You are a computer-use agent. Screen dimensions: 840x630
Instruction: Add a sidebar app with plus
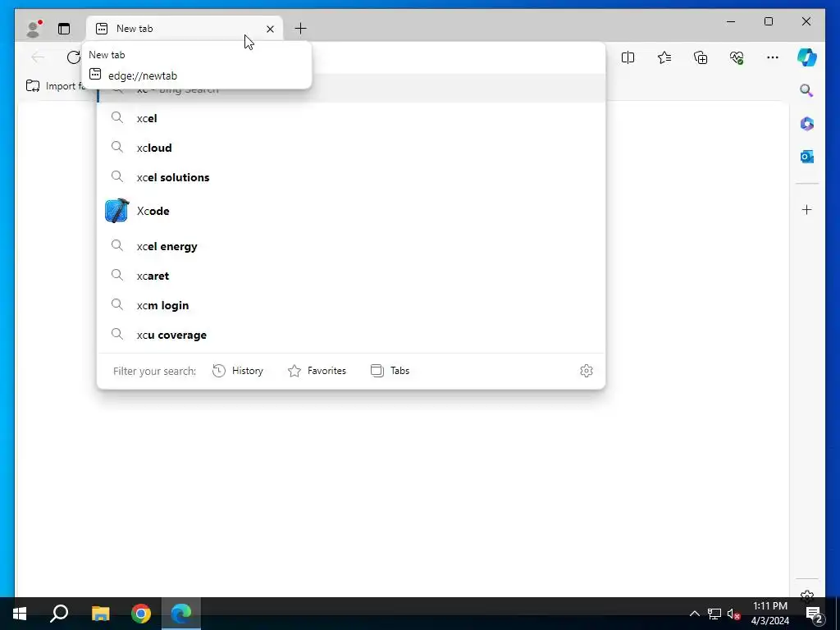click(x=807, y=209)
